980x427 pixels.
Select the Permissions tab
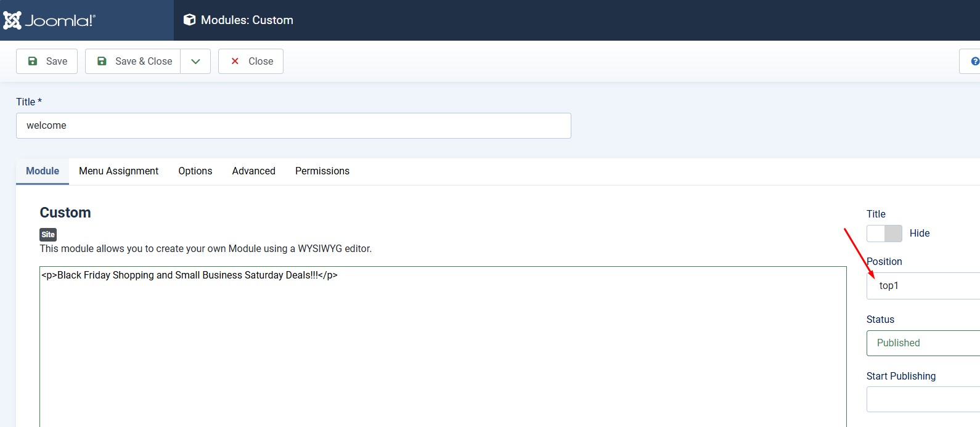click(x=322, y=171)
